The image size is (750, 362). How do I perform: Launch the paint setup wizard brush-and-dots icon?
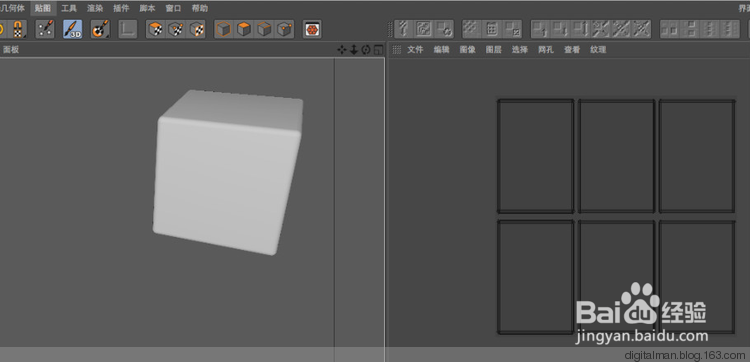coord(45,29)
